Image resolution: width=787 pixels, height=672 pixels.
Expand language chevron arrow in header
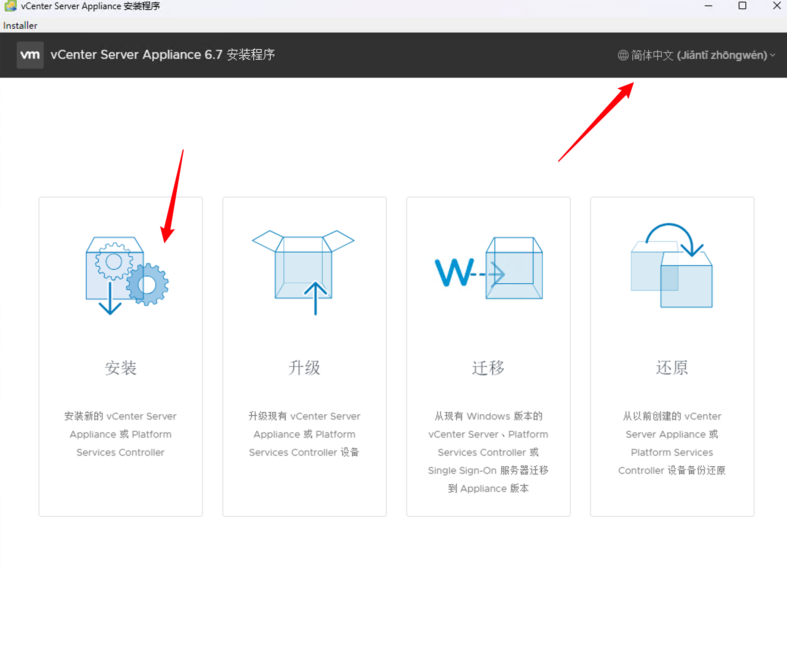pyautogui.click(x=773, y=55)
